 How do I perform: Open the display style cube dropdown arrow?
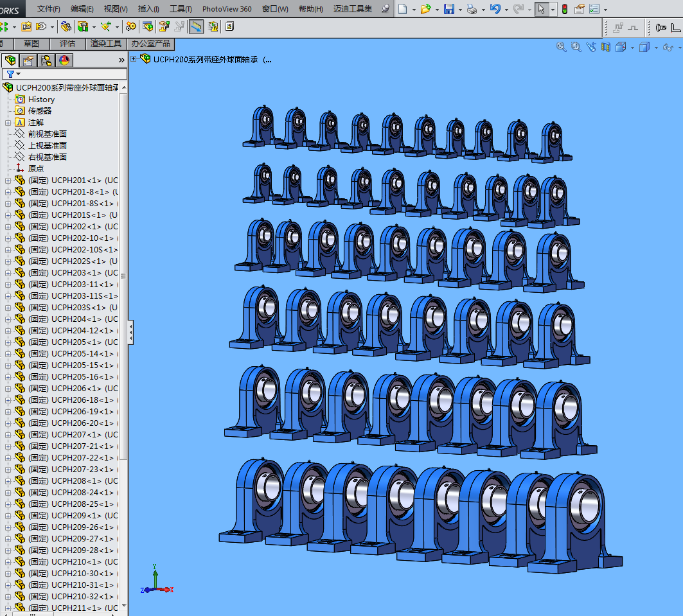pos(655,47)
